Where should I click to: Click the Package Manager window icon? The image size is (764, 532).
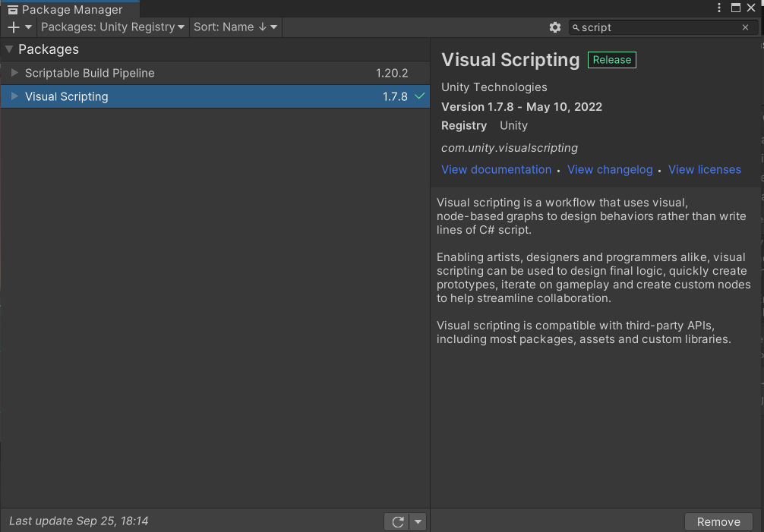click(x=12, y=10)
